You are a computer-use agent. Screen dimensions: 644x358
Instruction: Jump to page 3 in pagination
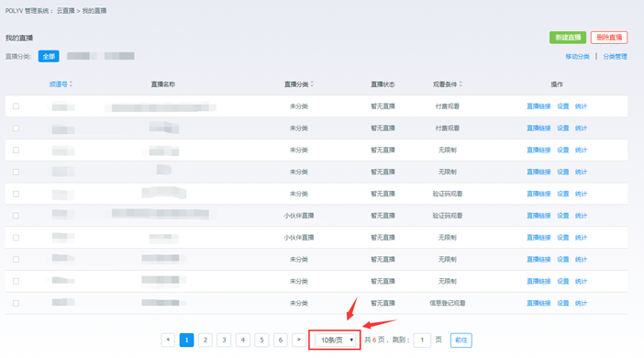click(x=224, y=340)
